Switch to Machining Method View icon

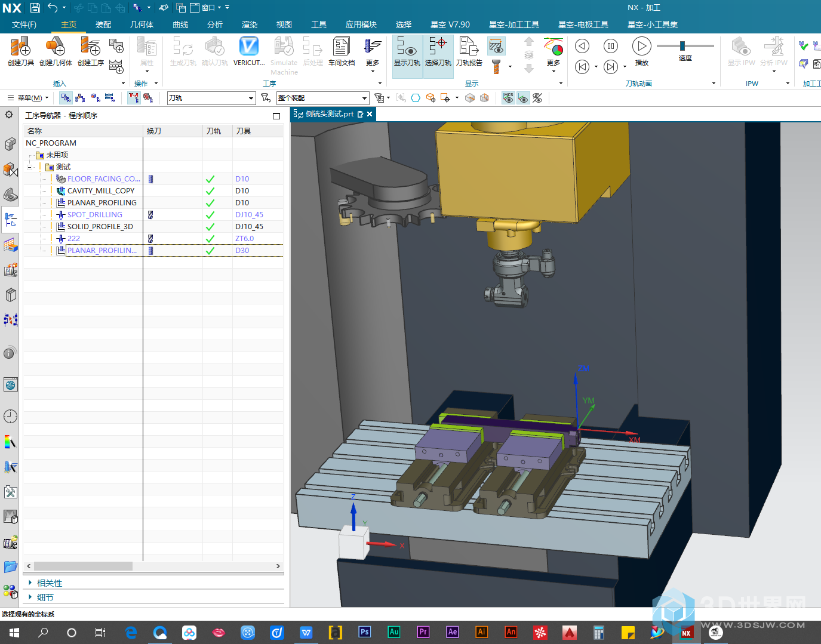tap(109, 98)
